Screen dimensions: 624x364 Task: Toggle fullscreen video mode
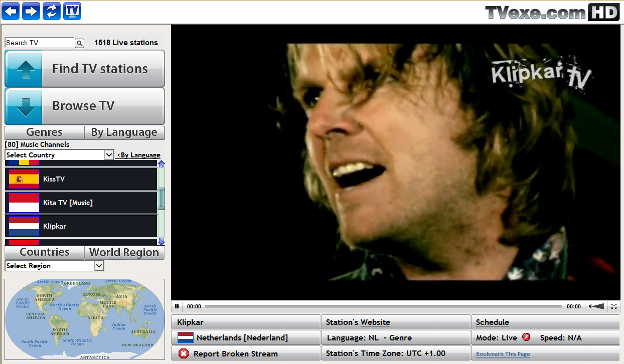(x=614, y=306)
